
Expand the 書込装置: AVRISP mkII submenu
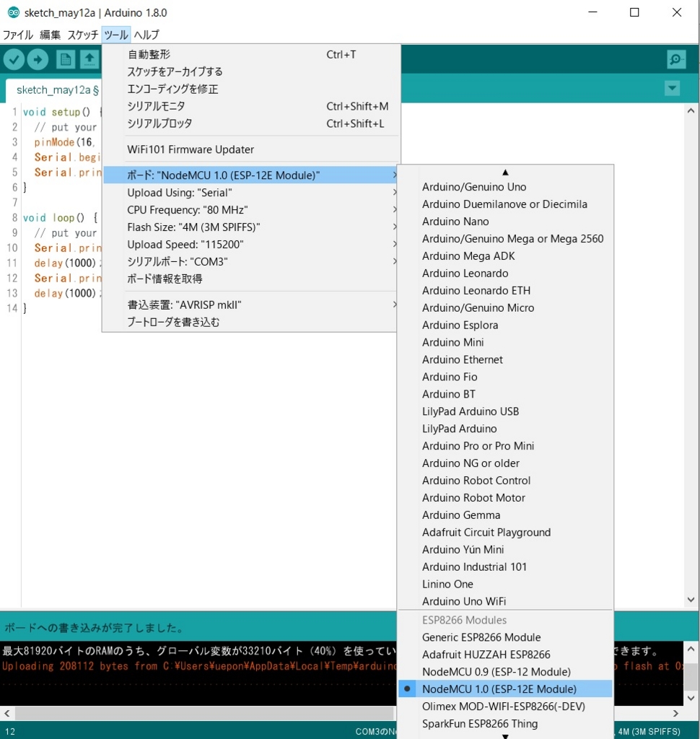pyautogui.click(x=250, y=305)
